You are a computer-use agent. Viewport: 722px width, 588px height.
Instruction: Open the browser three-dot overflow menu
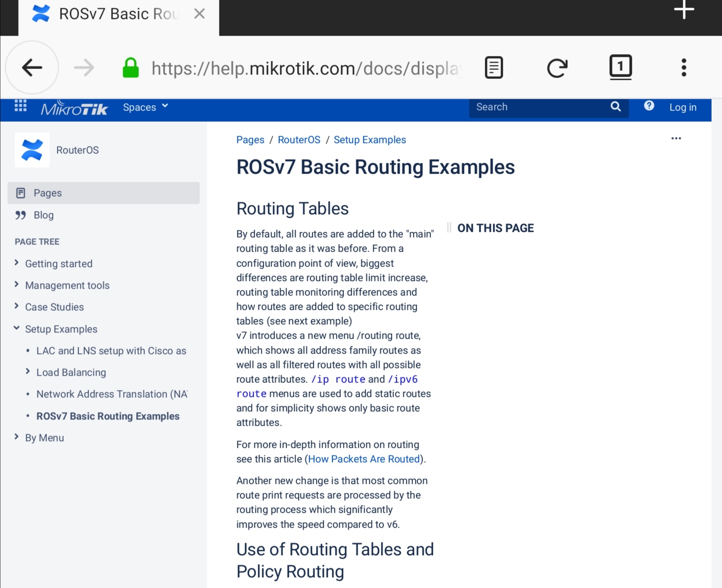[x=684, y=68]
